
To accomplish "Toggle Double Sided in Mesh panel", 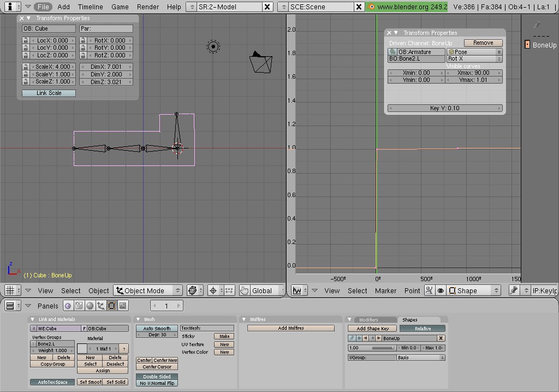I will point(157,377).
